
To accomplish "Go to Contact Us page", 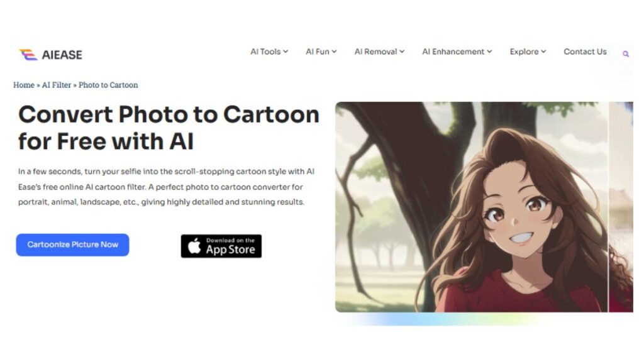I will coord(585,52).
